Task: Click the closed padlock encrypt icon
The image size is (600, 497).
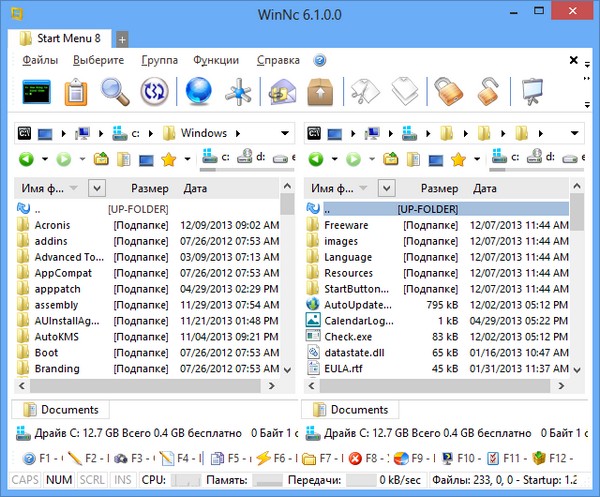Action: 447,92
